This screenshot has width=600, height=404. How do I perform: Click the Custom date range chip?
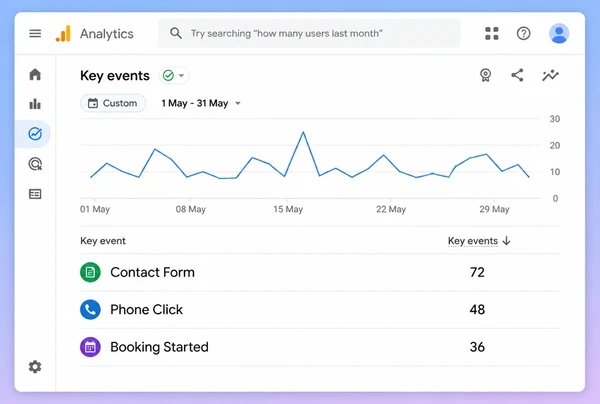tap(113, 103)
